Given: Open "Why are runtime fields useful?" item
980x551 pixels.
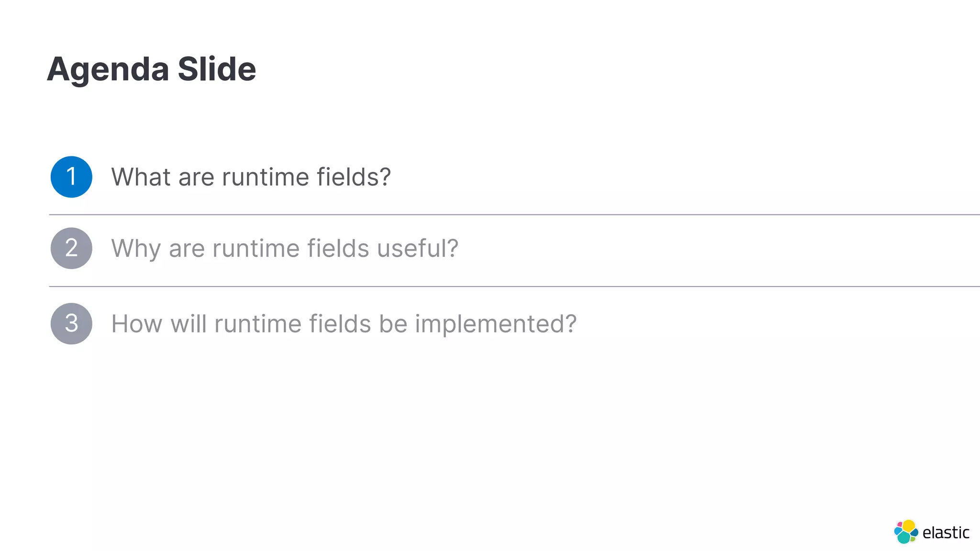Looking at the screenshot, I should point(285,249).
